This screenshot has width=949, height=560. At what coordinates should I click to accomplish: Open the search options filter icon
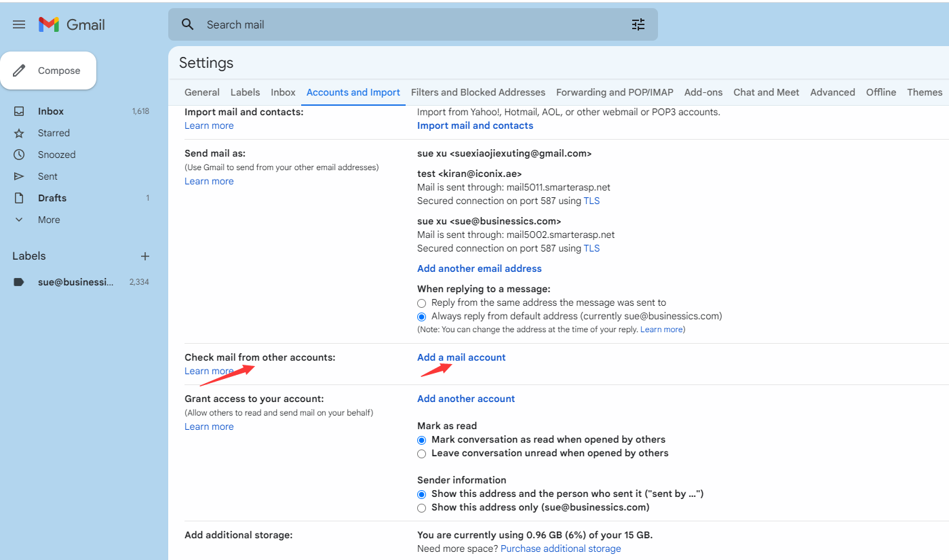coord(638,24)
